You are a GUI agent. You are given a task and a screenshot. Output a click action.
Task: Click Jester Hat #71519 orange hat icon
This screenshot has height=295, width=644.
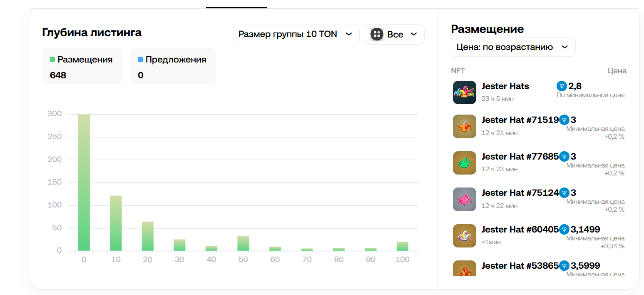464,126
